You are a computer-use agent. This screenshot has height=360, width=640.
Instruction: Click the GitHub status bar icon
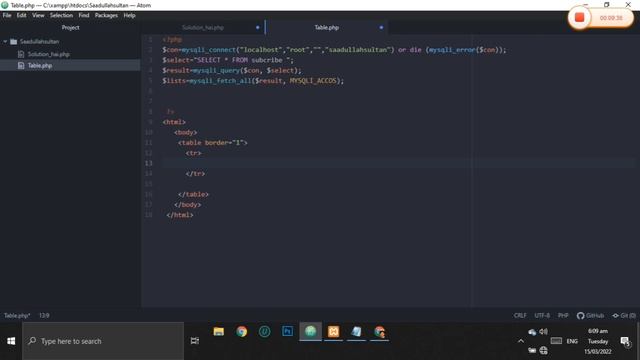click(x=590, y=316)
